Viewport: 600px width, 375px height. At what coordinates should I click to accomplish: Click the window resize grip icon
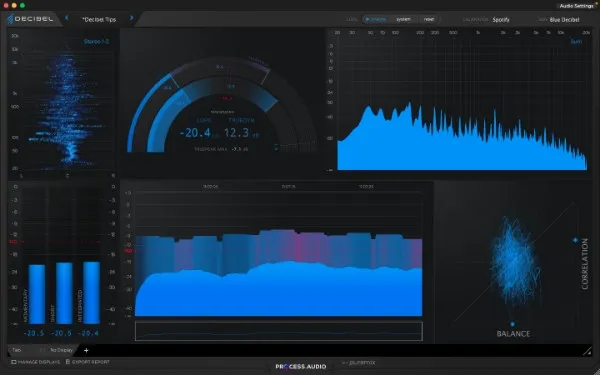click(x=587, y=351)
